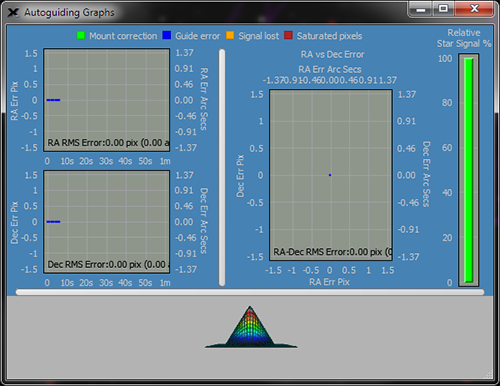500x386 pixels.
Task: Click the Dec RMS Error readout text
Action: (108, 264)
